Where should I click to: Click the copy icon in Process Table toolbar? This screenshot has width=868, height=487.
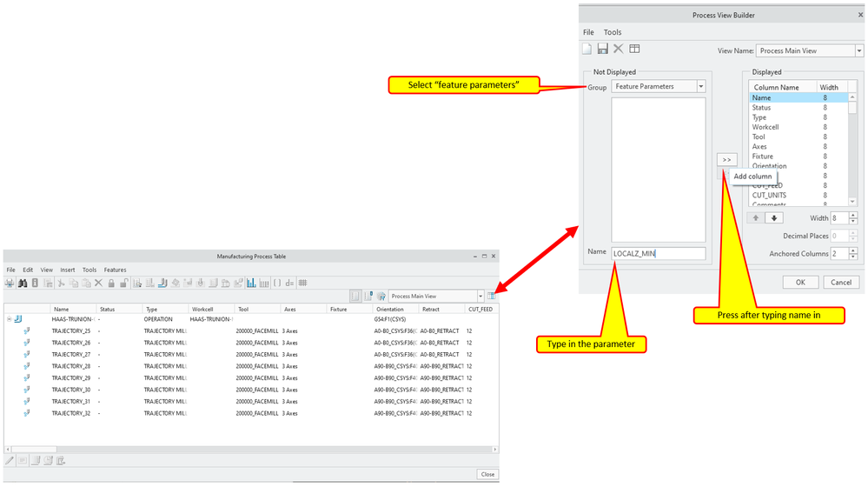tap(74, 284)
